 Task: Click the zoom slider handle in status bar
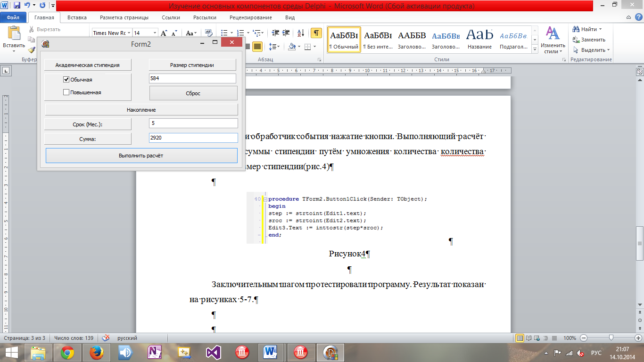coord(611,338)
